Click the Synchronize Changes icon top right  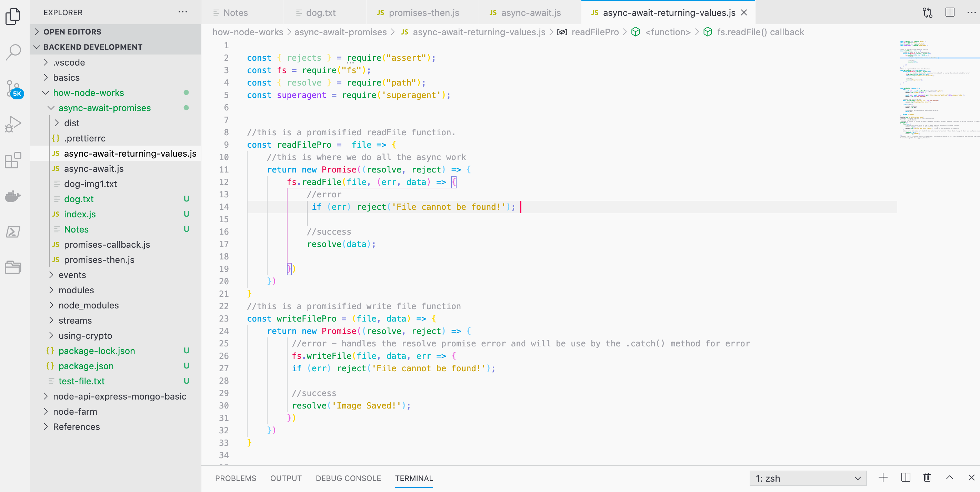pyautogui.click(x=927, y=12)
